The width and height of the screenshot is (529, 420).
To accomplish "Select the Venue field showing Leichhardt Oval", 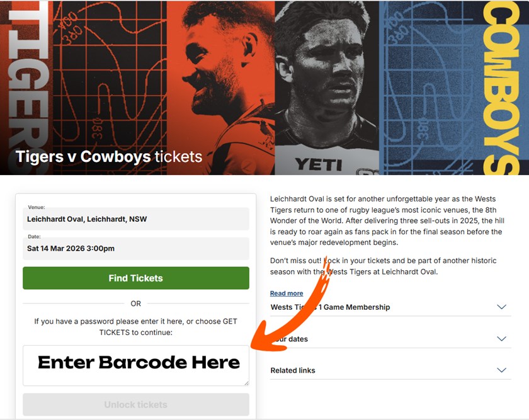I will coord(135,219).
